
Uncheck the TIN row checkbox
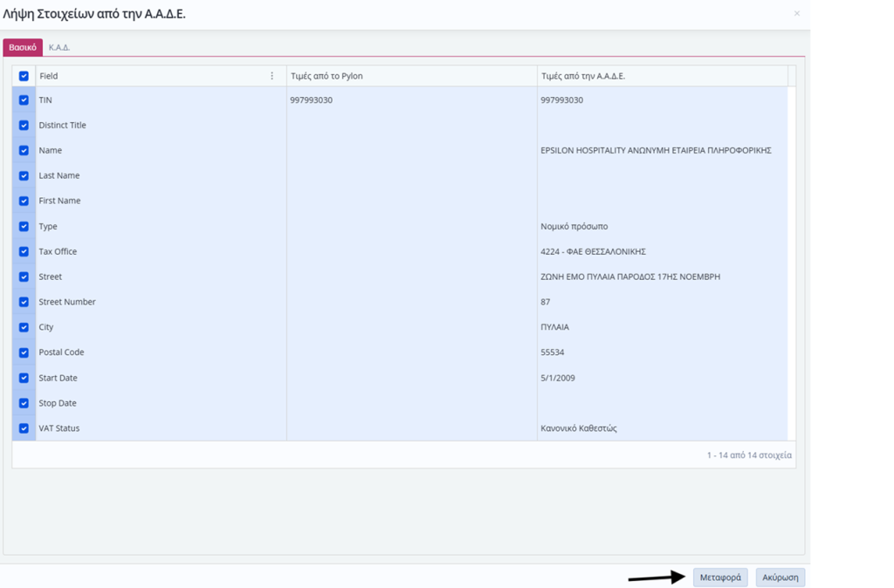[x=24, y=100]
